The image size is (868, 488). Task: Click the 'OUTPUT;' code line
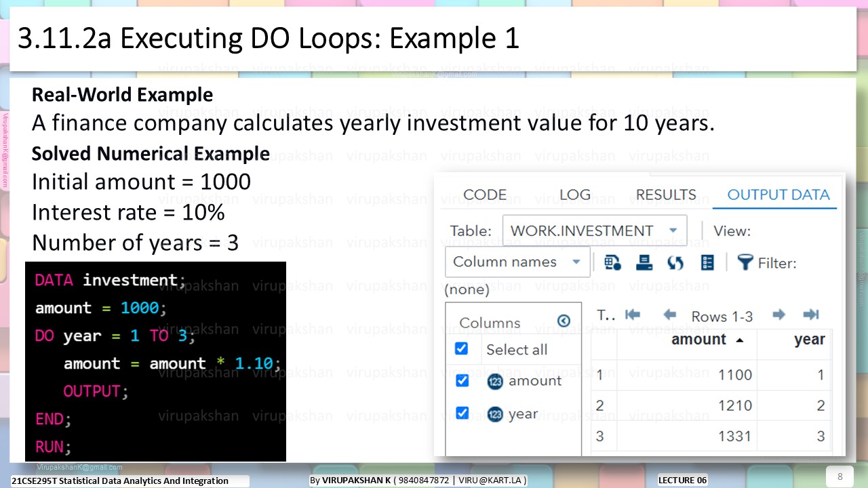pyautogui.click(x=96, y=391)
